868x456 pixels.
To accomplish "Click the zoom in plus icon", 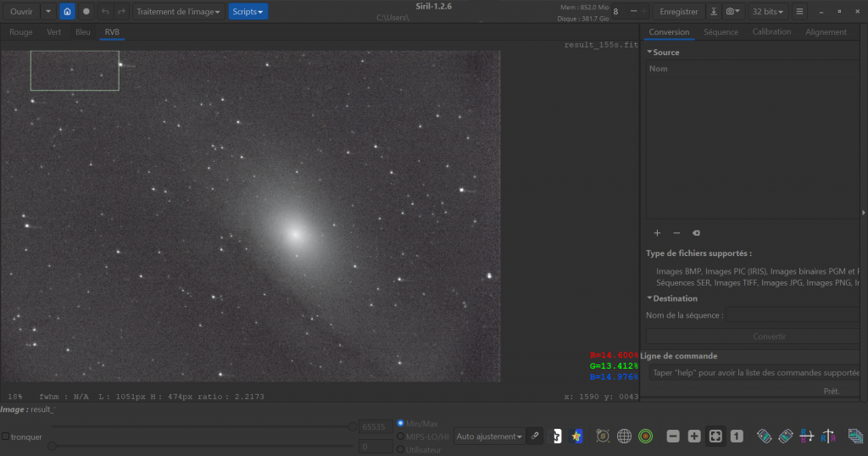I will (x=694, y=436).
